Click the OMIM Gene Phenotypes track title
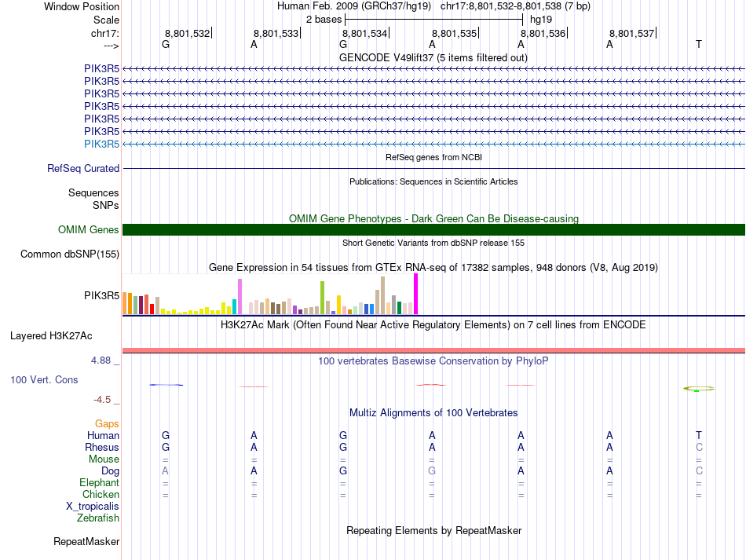This screenshot has width=746, height=560. coord(433,218)
